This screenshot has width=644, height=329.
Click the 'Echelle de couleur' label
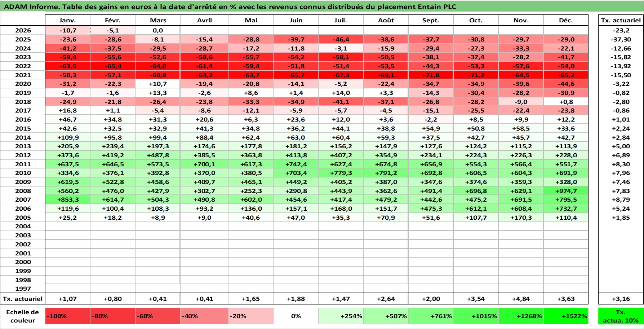coord(23,316)
